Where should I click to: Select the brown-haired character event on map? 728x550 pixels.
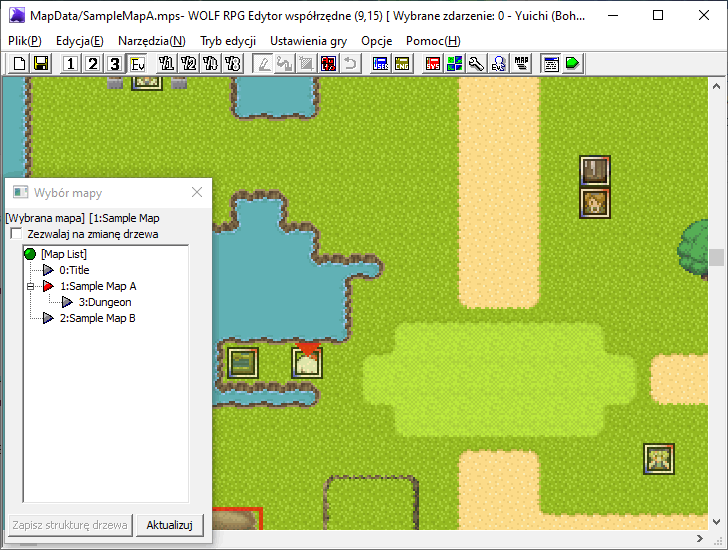click(595, 203)
